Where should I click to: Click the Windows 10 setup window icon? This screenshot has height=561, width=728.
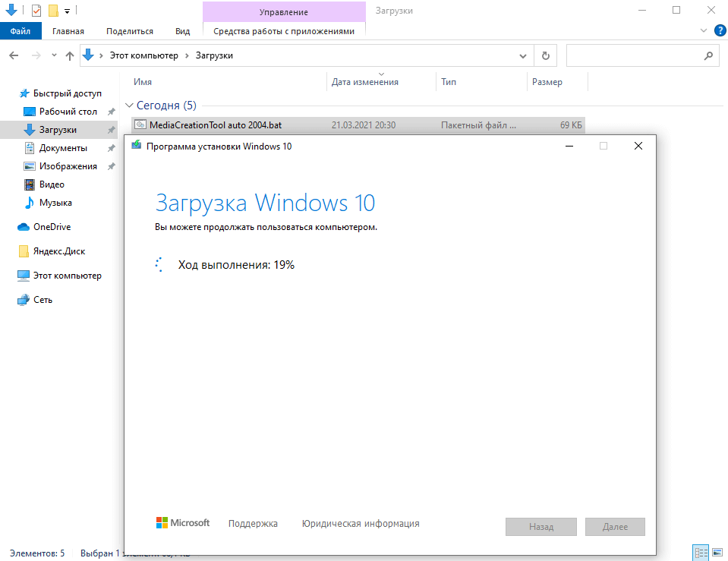click(x=137, y=145)
